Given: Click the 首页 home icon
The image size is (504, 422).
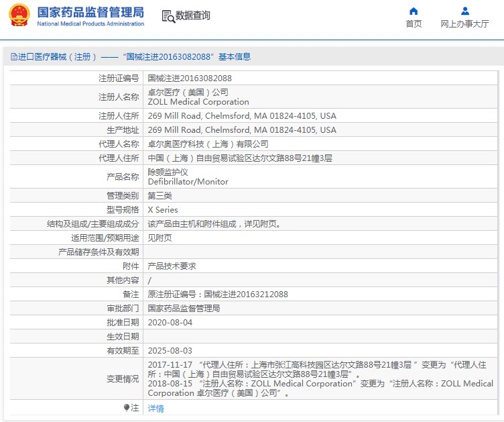Looking at the screenshot, I should (x=414, y=11).
